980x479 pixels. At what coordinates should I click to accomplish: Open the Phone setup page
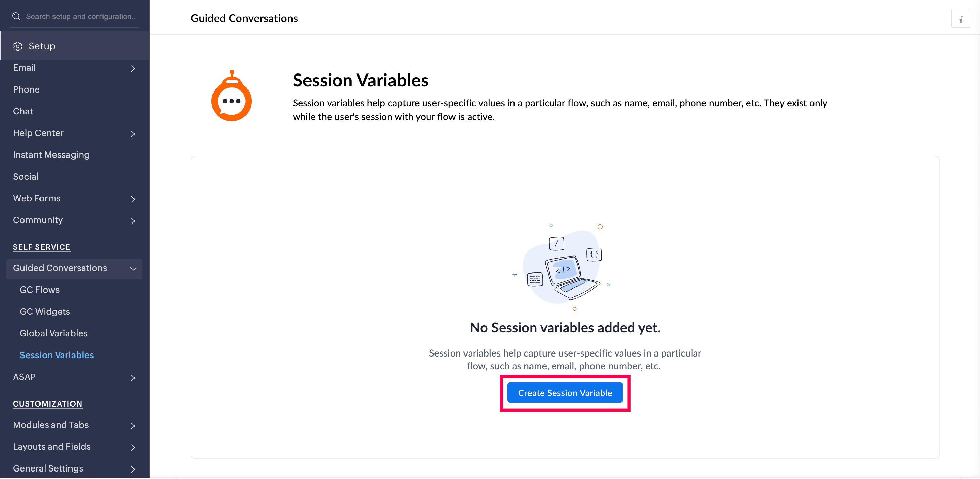point(26,89)
